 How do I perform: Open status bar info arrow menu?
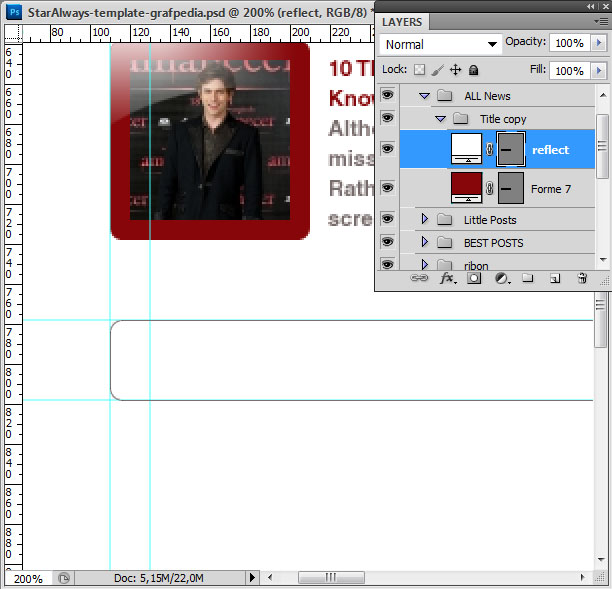[252, 577]
